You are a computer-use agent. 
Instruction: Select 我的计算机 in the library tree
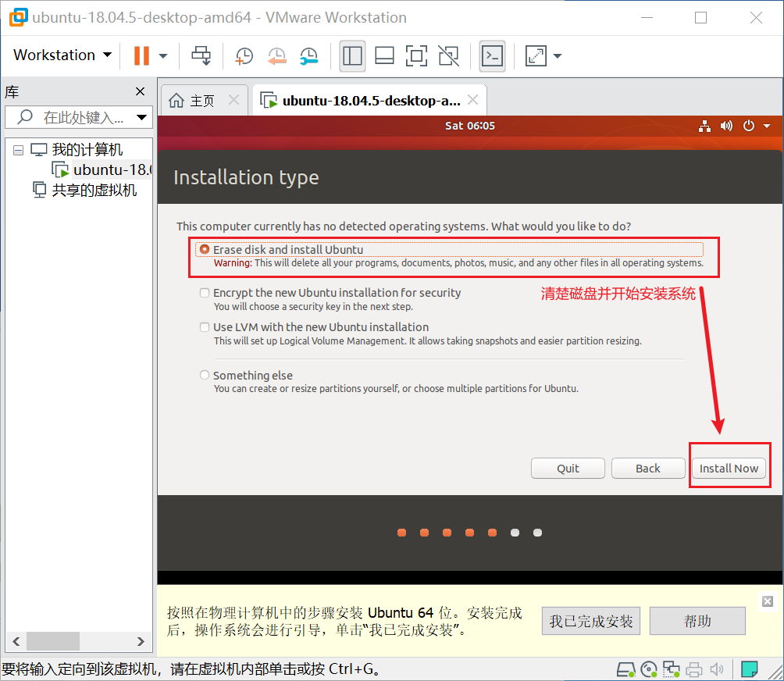click(87, 149)
